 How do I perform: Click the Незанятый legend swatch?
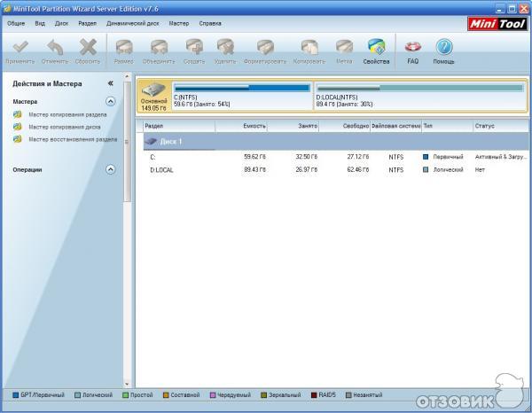tap(348, 395)
